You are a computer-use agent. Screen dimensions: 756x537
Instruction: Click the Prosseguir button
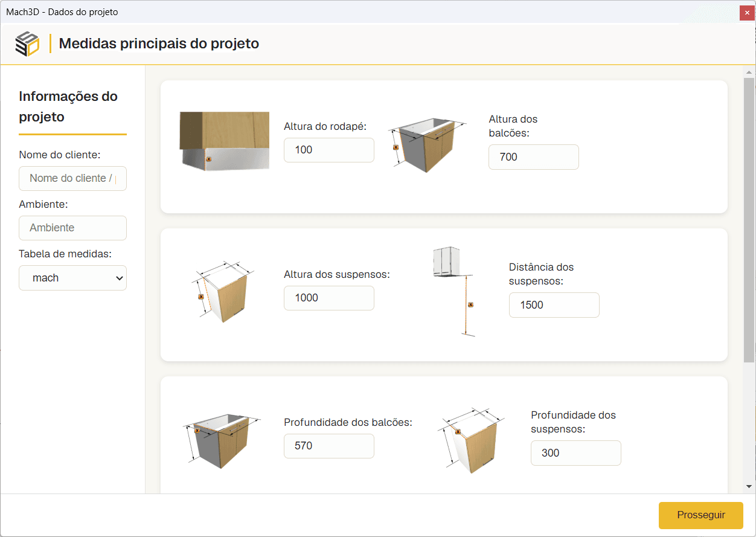(701, 515)
